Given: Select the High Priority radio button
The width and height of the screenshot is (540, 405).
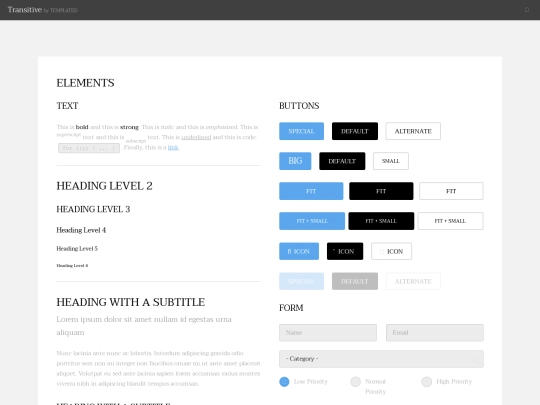Looking at the screenshot, I should point(426,382).
